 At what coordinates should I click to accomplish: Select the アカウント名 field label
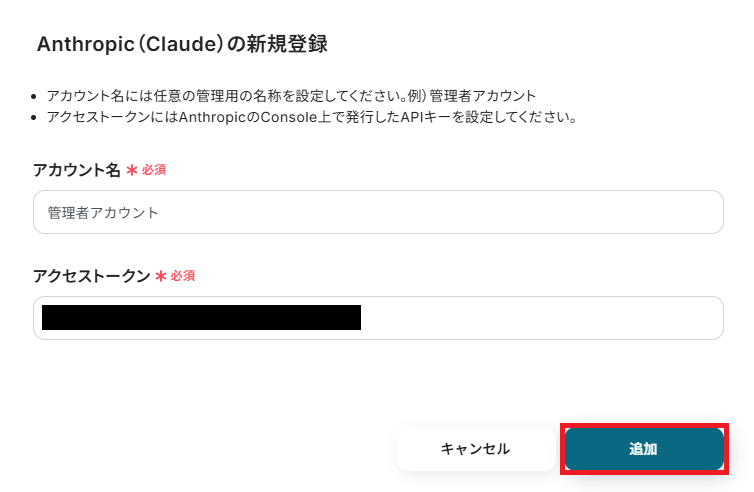pos(76,170)
